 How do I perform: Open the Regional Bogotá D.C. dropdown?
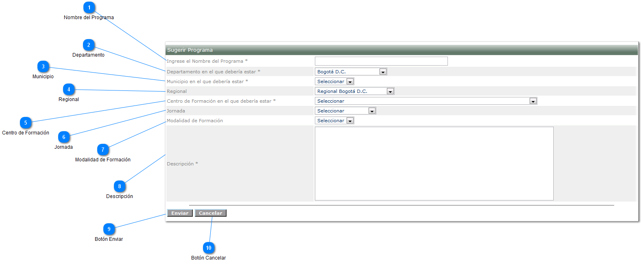point(354,91)
